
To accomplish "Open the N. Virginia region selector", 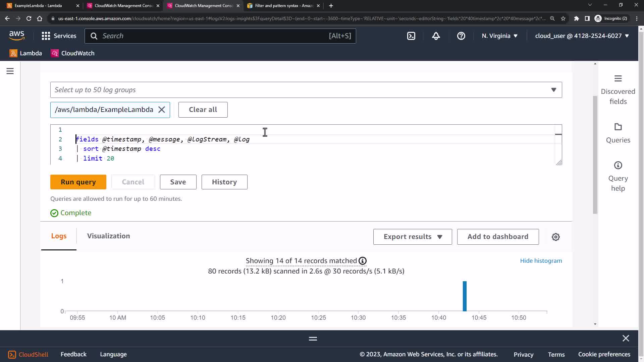I will [499, 36].
